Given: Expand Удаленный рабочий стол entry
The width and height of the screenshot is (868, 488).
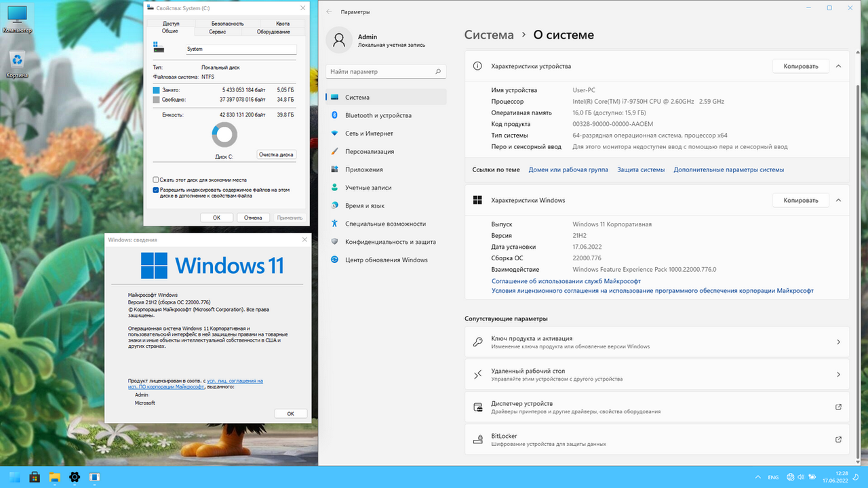Looking at the screenshot, I should (656, 375).
